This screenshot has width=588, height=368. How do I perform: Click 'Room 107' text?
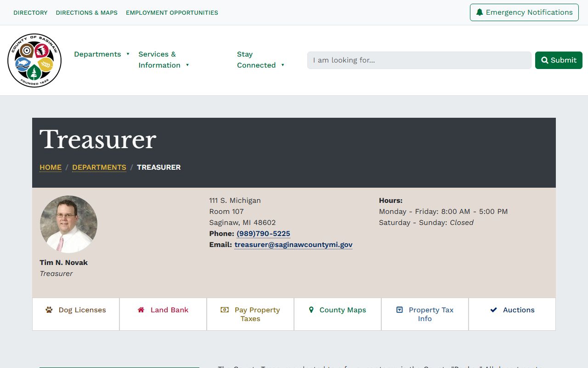226,212
